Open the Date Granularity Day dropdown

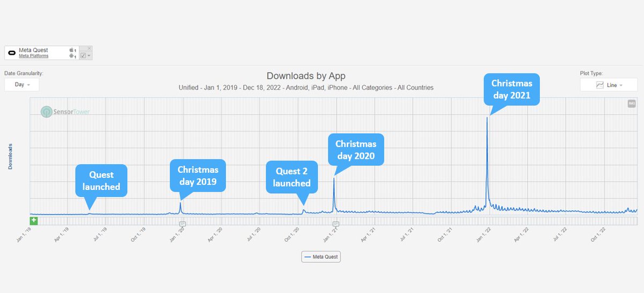[x=21, y=85]
